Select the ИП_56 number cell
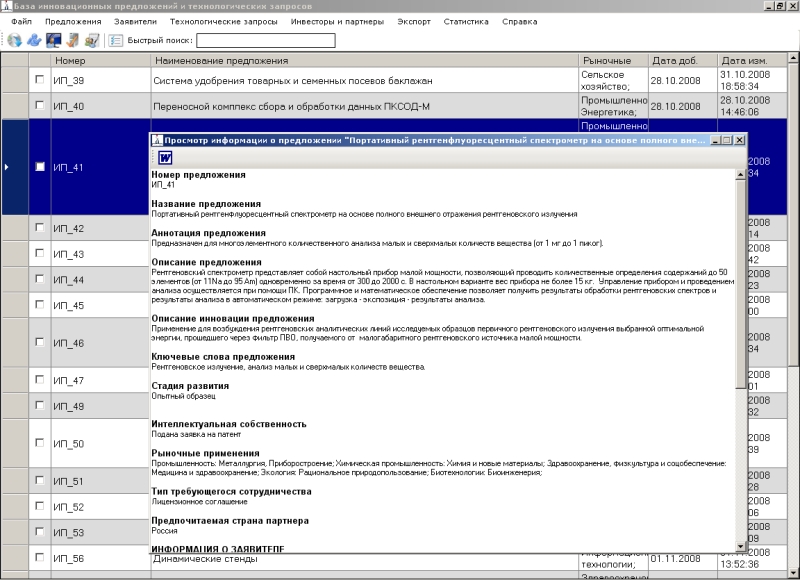The width and height of the screenshot is (800, 580). [x=101, y=558]
